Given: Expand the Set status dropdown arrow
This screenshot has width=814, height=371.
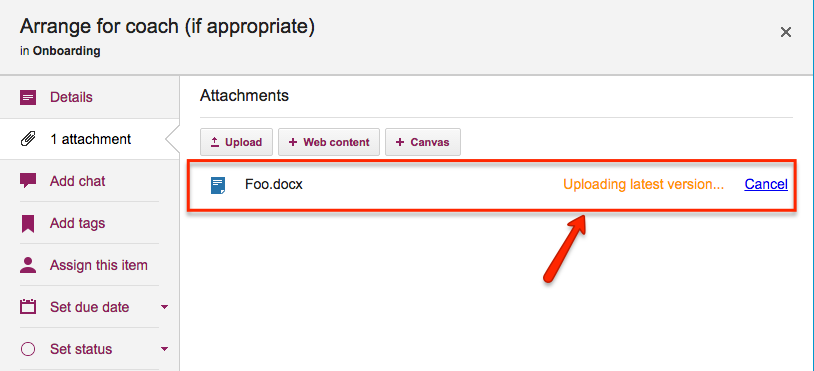Looking at the screenshot, I should pyautogui.click(x=165, y=349).
